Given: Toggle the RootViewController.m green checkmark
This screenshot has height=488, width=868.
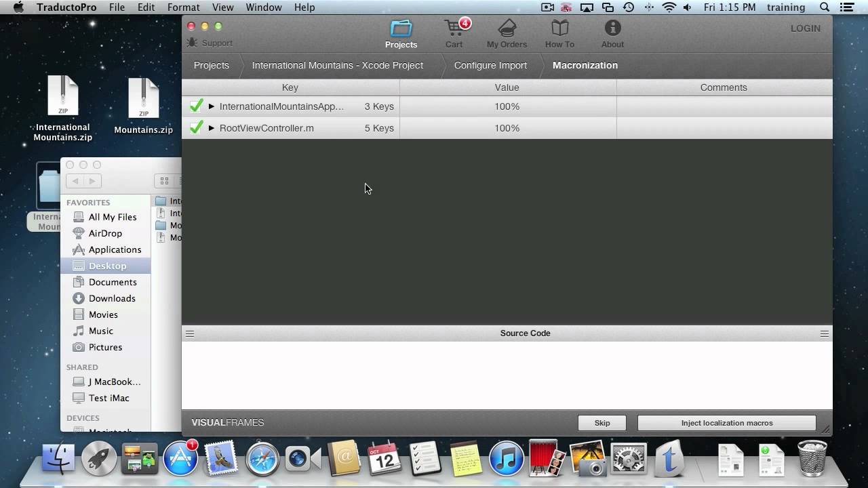Looking at the screenshot, I should click(196, 127).
